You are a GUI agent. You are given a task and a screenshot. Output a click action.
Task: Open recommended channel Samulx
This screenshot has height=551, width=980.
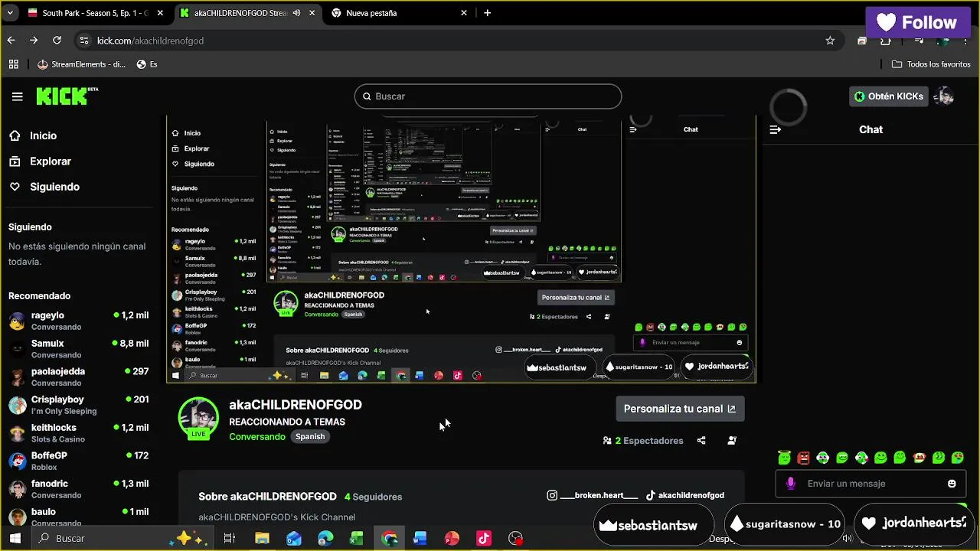pos(79,349)
